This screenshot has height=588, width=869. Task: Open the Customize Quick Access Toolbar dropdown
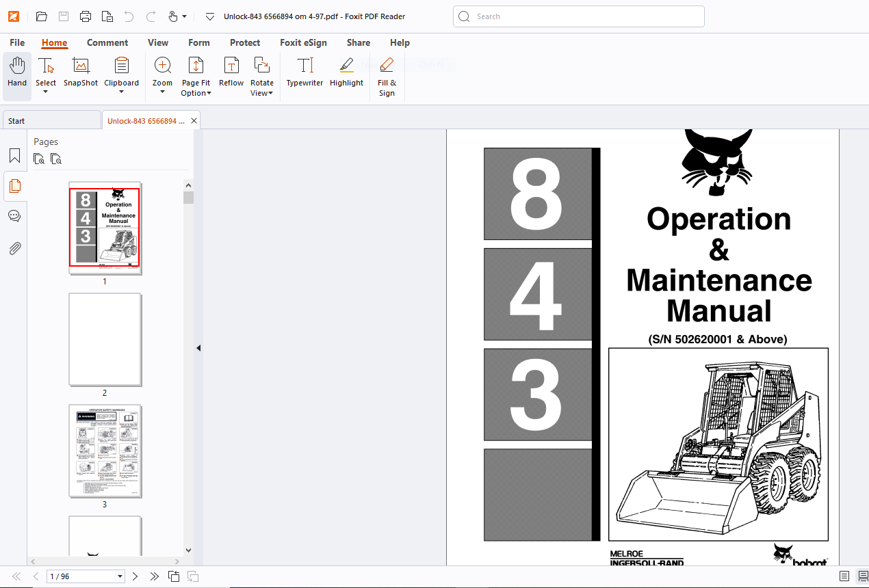210,16
